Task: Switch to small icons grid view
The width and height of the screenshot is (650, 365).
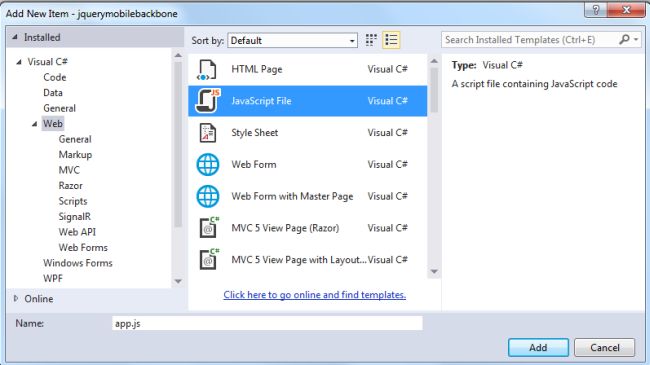Action: [371, 40]
